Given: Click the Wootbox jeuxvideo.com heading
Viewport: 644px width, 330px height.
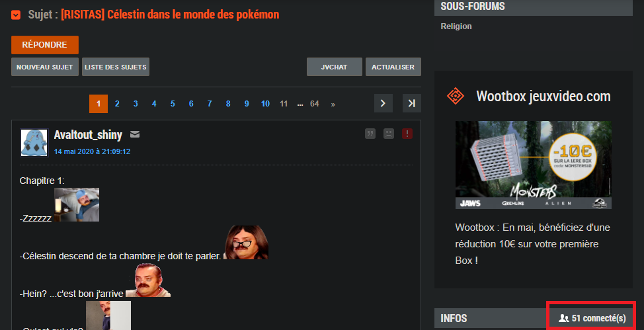Looking at the screenshot, I should (x=543, y=96).
